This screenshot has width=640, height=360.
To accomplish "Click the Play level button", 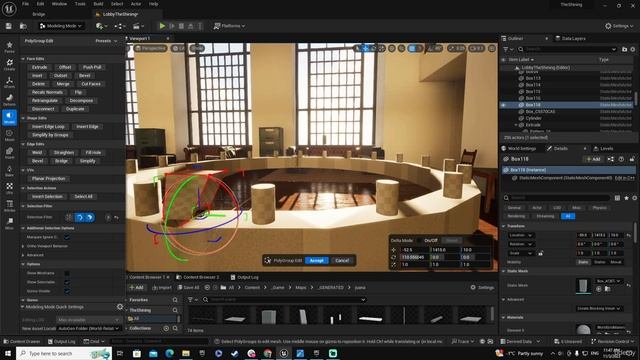I will point(162,26).
